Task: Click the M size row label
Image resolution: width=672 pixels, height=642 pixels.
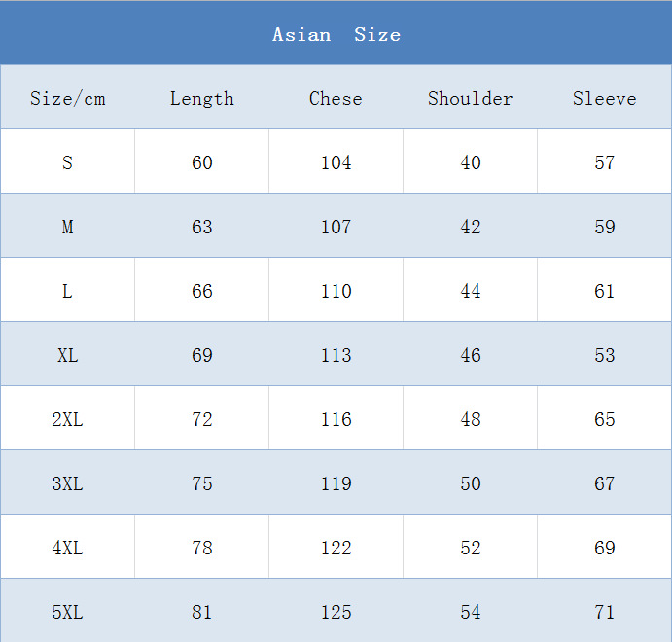Action: (x=67, y=227)
